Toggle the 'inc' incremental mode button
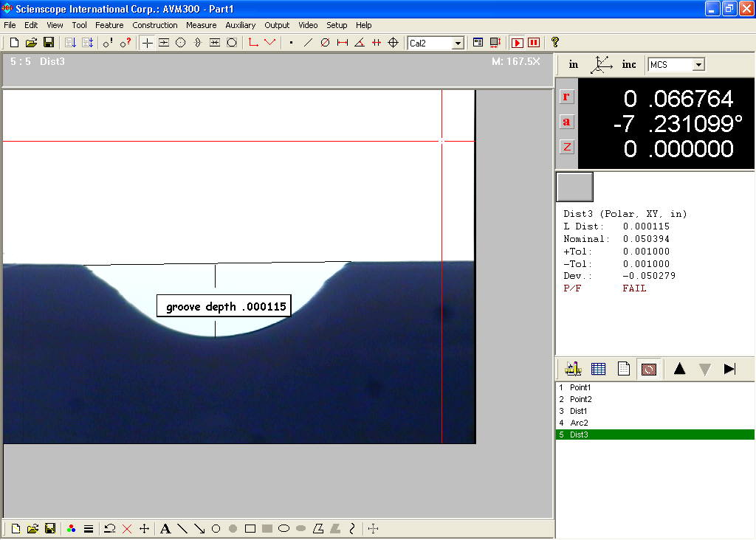 tap(629, 65)
